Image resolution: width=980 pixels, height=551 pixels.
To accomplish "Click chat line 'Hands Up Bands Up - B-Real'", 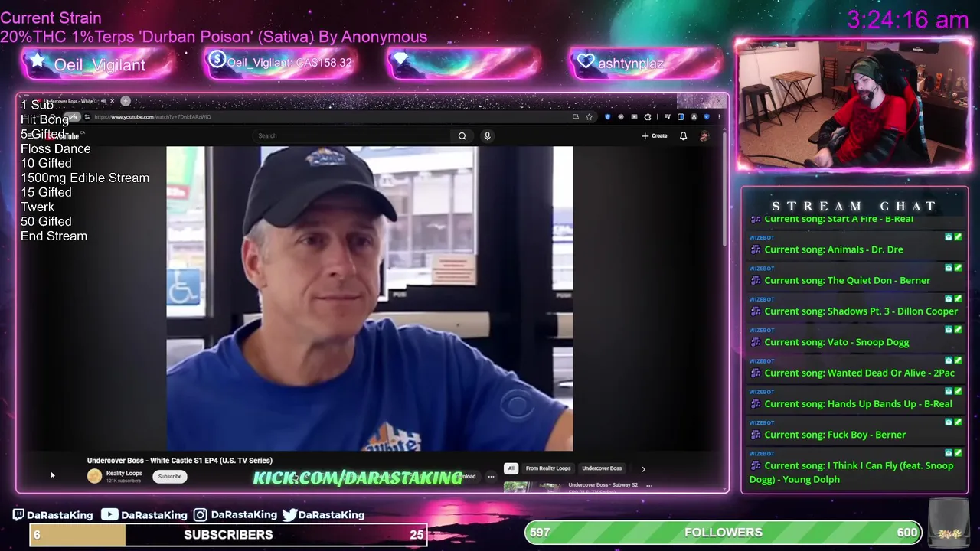I will tap(858, 404).
